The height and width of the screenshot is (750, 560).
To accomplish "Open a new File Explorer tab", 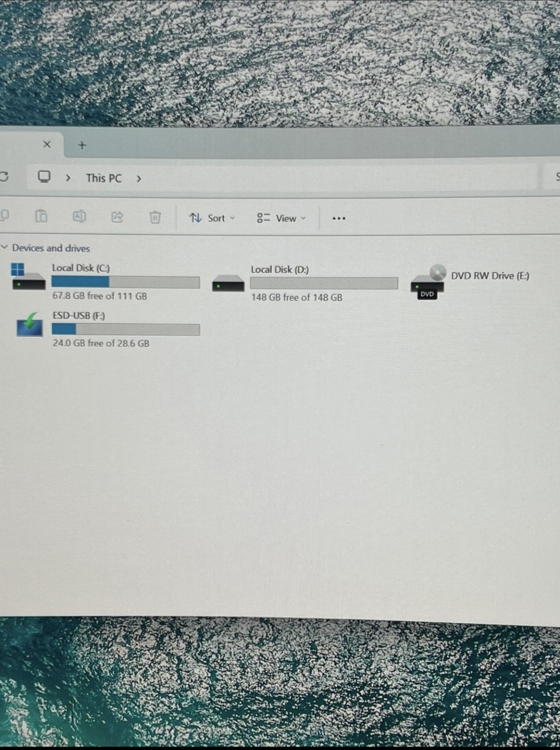I will coord(82,145).
